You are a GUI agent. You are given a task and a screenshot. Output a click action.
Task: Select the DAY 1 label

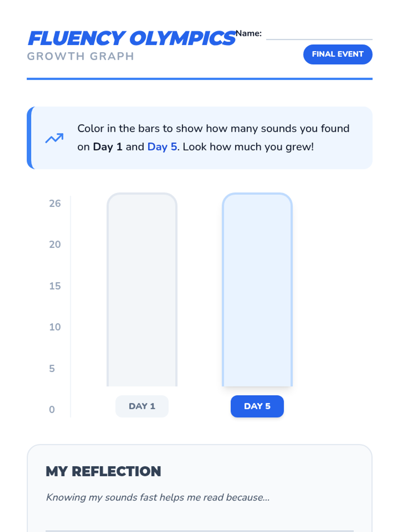[x=142, y=406]
